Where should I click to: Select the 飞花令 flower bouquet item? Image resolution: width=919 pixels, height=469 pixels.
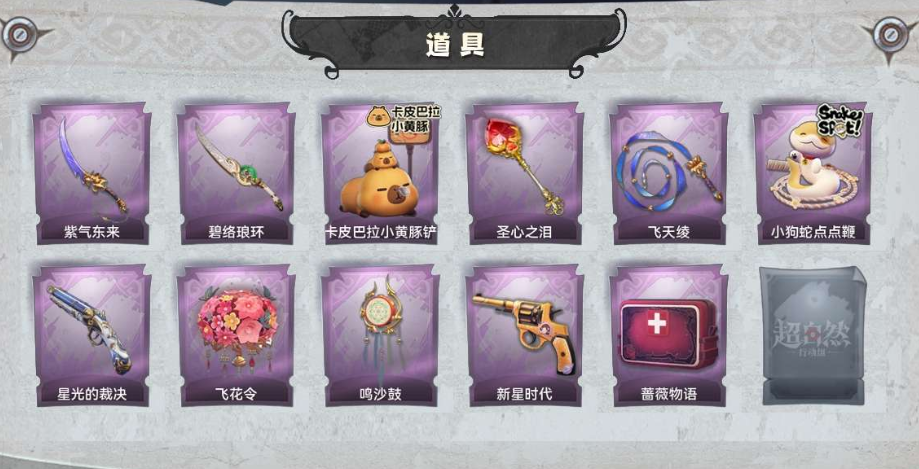pyautogui.click(x=236, y=335)
